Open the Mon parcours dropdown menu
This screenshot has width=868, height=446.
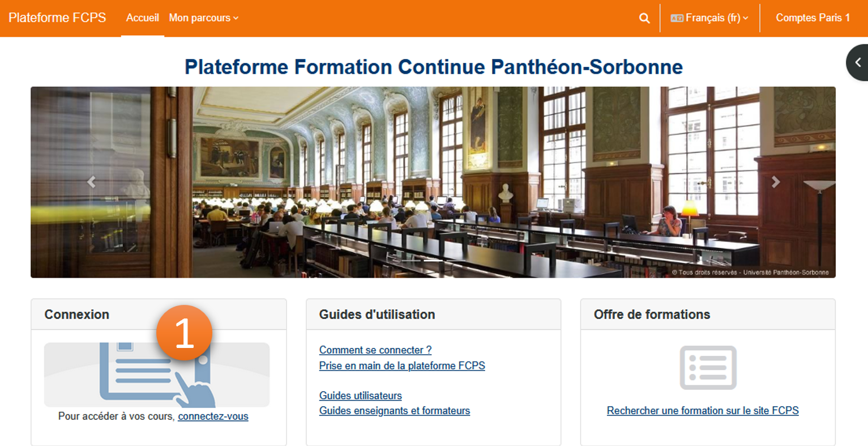(x=203, y=18)
